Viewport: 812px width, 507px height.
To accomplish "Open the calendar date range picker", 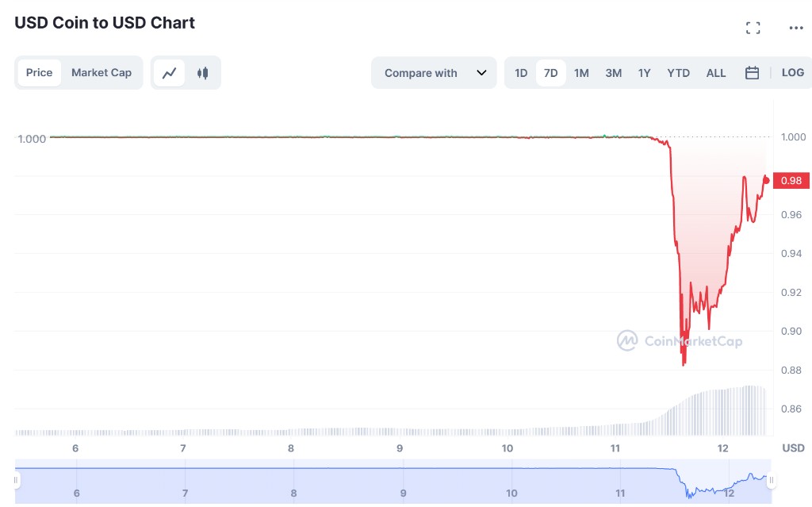I will click(x=752, y=73).
